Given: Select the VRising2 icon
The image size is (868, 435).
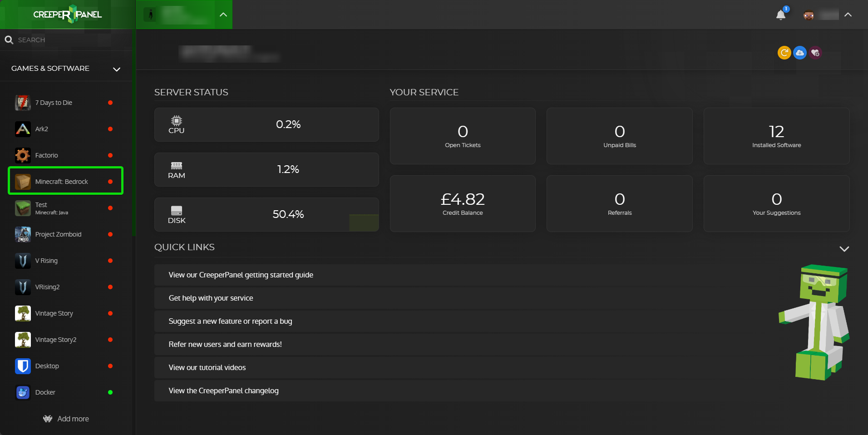Looking at the screenshot, I should pyautogui.click(x=23, y=287).
